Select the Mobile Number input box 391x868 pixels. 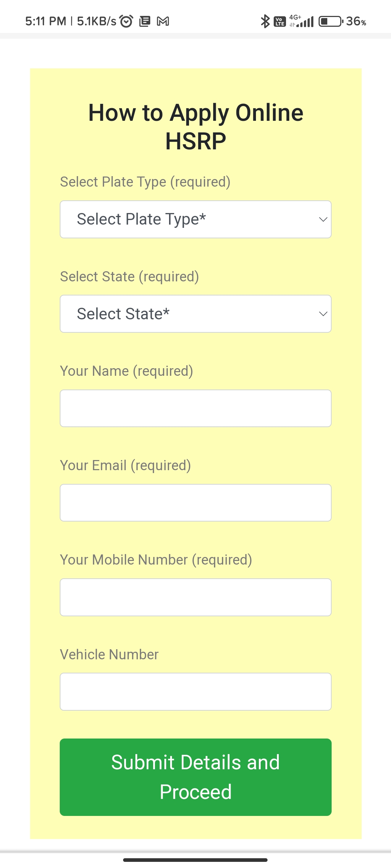[195, 597]
